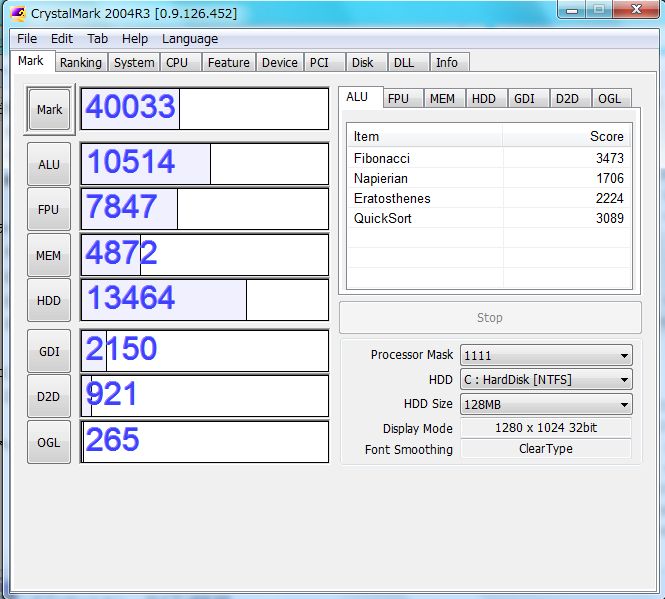Expand the HDD Size dropdown
Viewport: 665px width, 599px height.
545,405
